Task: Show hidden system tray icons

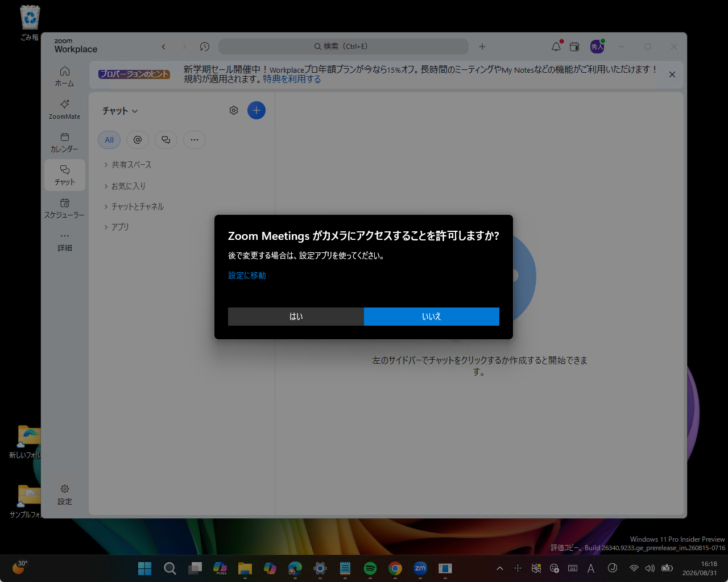Action: pyautogui.click(x=500, y=568)
